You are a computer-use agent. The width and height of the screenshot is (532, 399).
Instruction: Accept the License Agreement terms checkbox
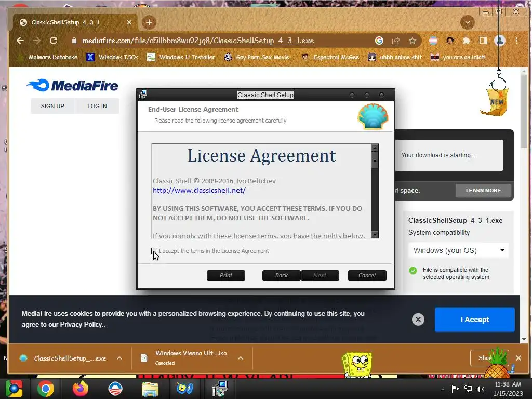point(154,251)
